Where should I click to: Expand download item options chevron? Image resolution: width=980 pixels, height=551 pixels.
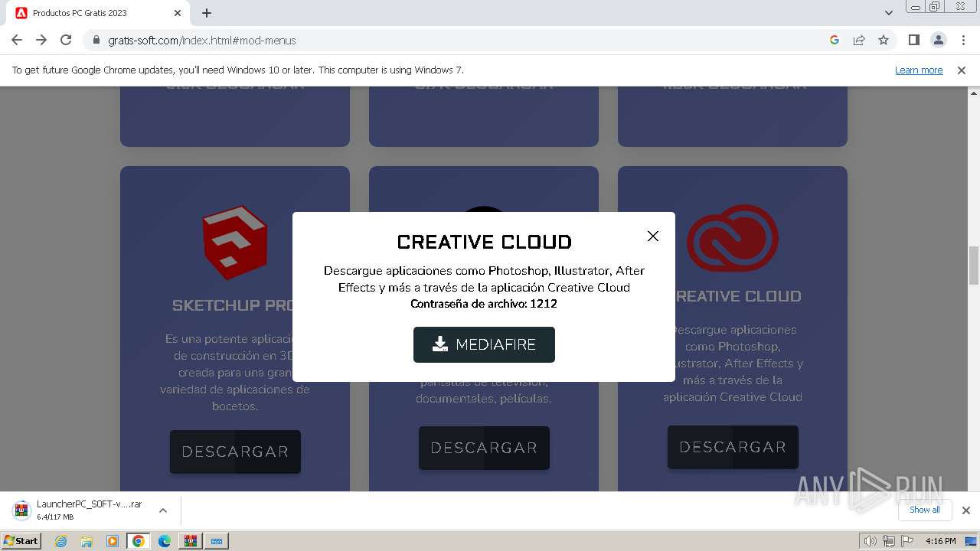click(x=163, y=510)
